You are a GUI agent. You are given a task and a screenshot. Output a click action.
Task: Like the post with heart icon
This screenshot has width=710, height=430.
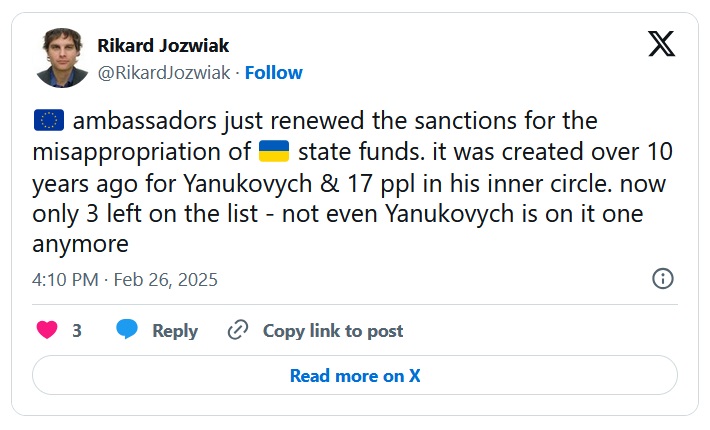(47, 330)
